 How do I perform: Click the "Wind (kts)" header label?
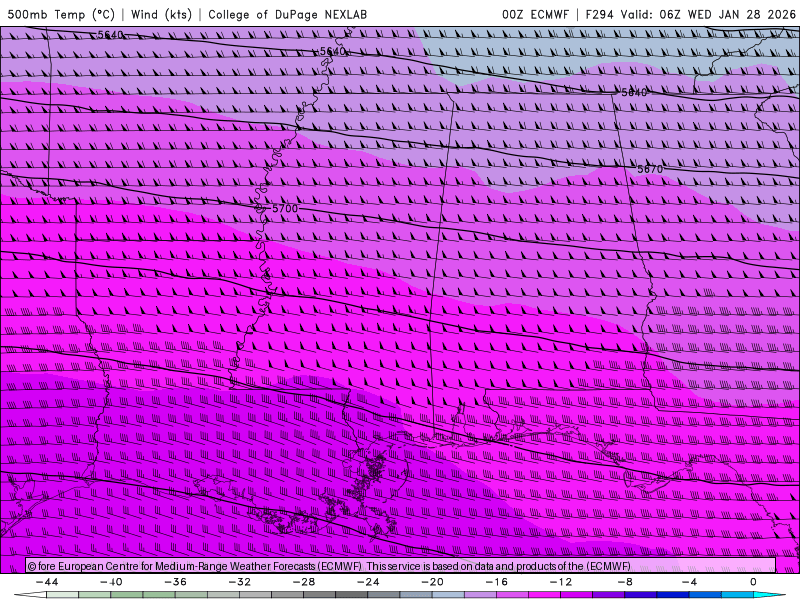click(161, 14)
